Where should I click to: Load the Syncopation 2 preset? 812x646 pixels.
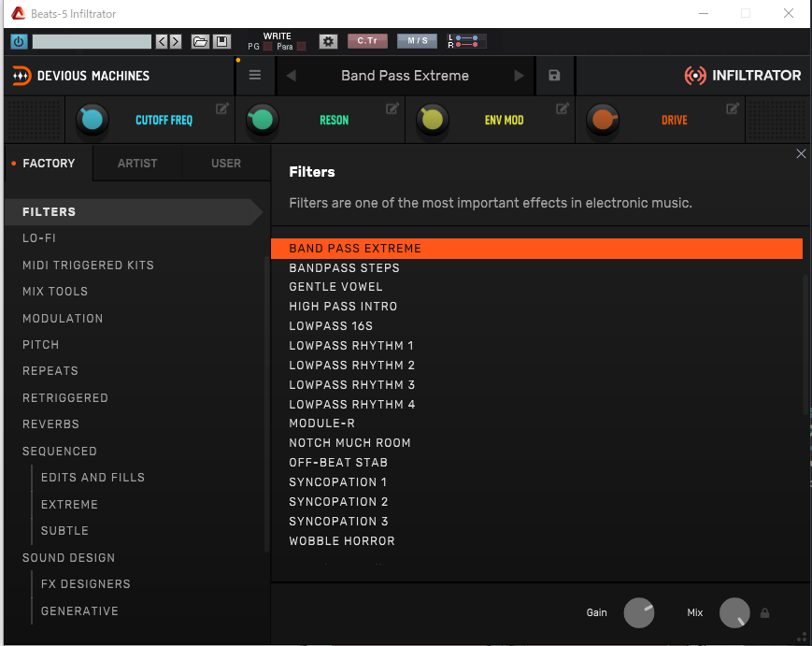coord(338,502)
